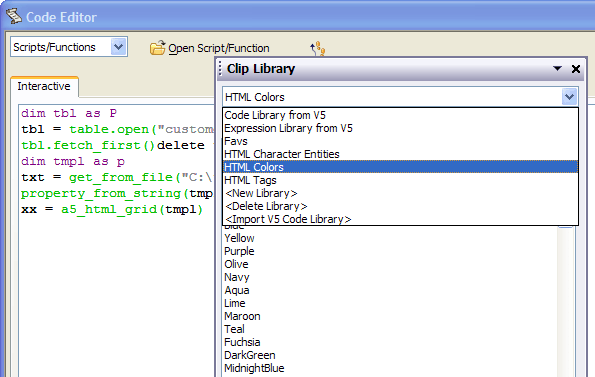This screenshot has width=595, height=377.
Task: Select the Teal color clip
Action: [235, 329]
